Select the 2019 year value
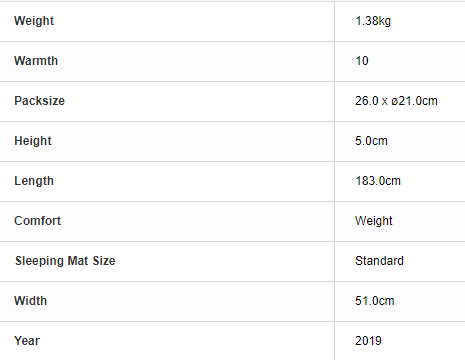 point(368,341)
